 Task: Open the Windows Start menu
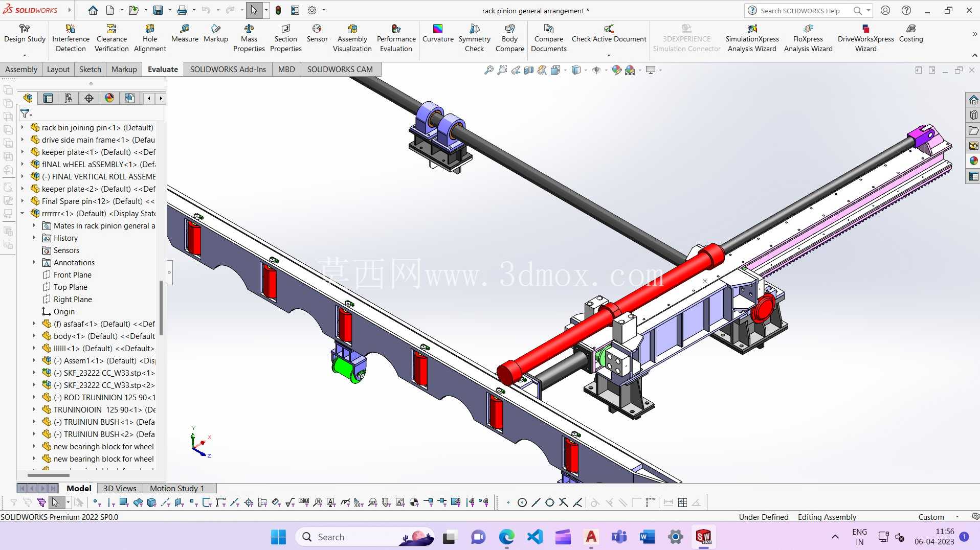click(x=278, y=537)
